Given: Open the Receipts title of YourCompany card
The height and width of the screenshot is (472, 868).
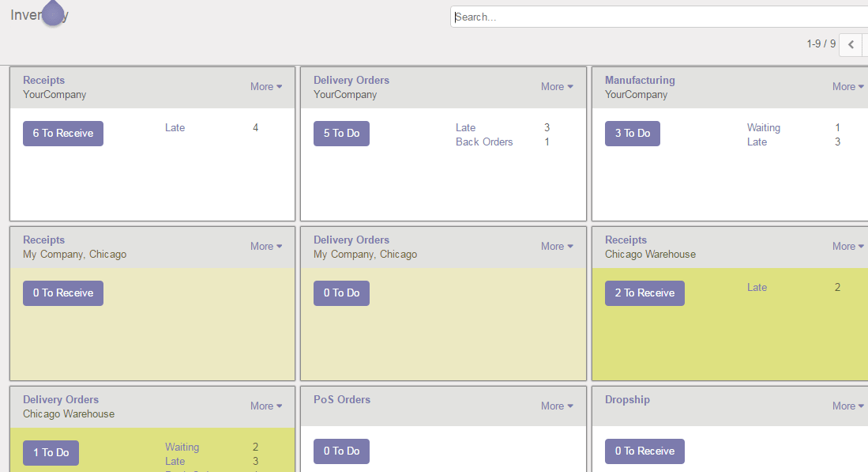Looking at the screenshot, I should click(x=43, y=81).
